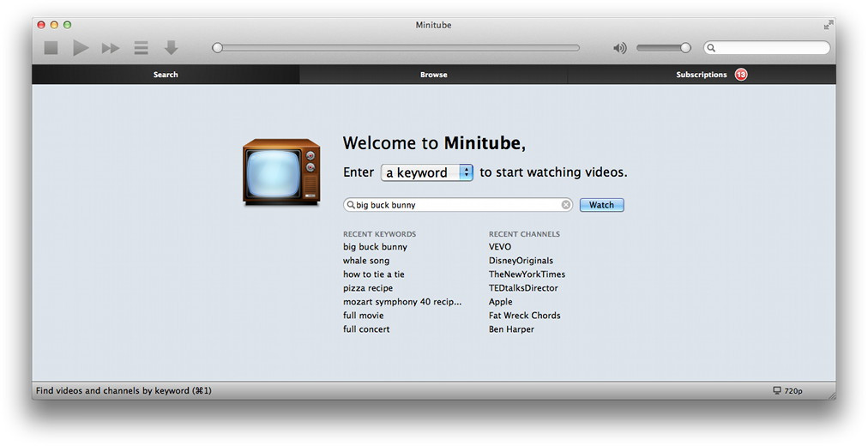The image size is (868, 446).
Task: Open recent channel VEVO
Action: (500, 247)
